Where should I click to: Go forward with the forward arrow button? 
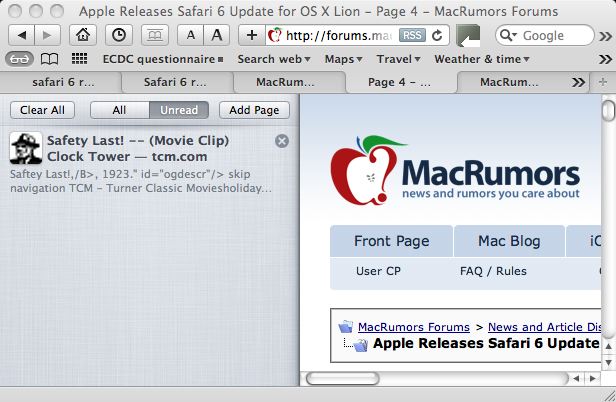coord(48,36)
